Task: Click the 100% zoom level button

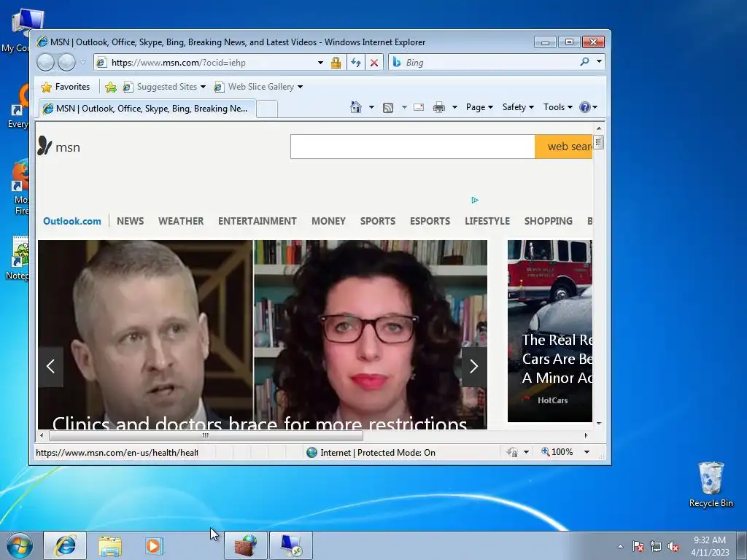Action: (557, 452)
